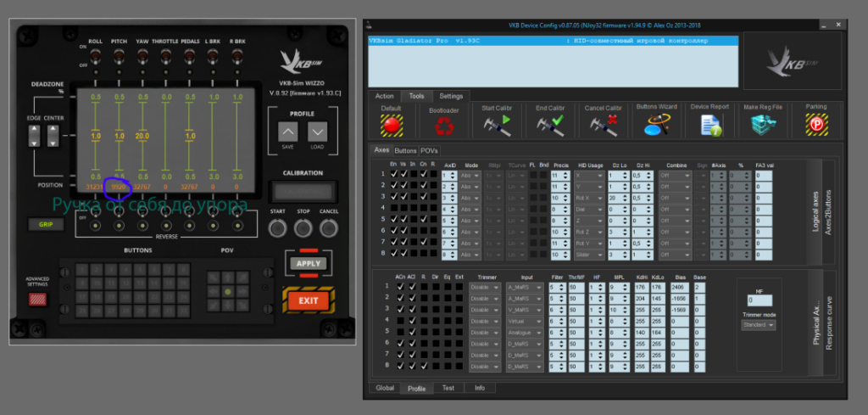Click the profile LOAD down-arrow in WIZZO
The height and width of the screenshot is (415, 868).
click(317, 132)
